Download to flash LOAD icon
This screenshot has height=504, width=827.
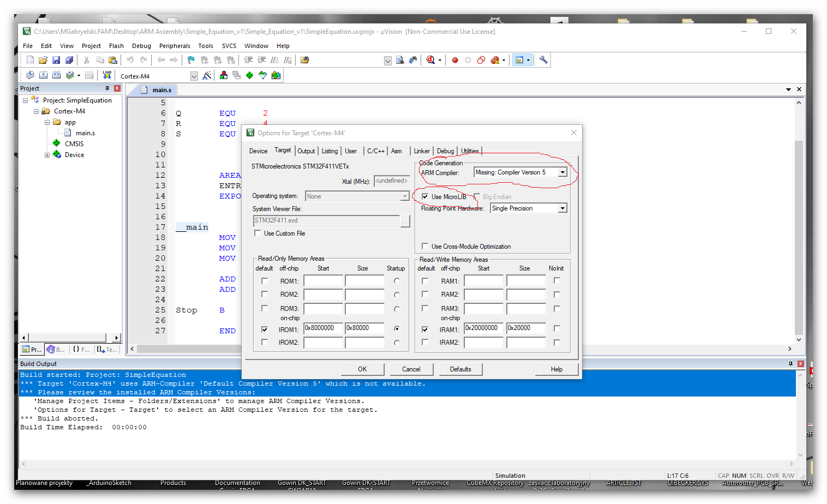pyautogui.click(x=107, y=75)
